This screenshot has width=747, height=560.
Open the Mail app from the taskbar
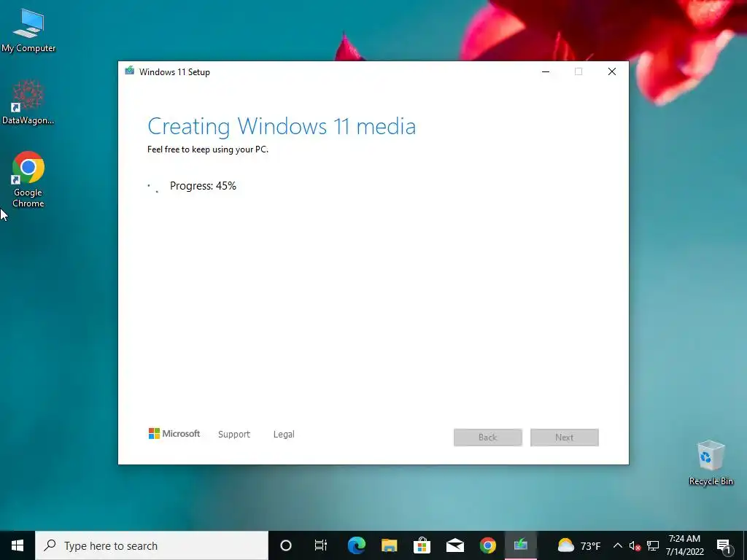tap(455, 545)
